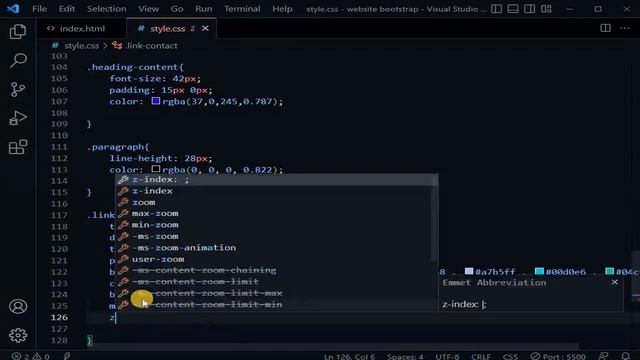Viewport: 640px width, 360px height.
Task: Open color picker for rgba(37,0,245,0.787)
Action: [x=156, y=101]
